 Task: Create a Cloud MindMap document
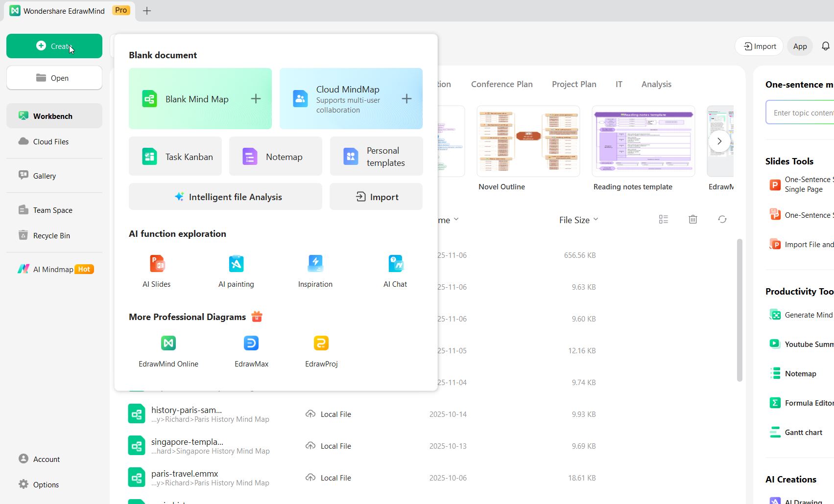point(351,99)
